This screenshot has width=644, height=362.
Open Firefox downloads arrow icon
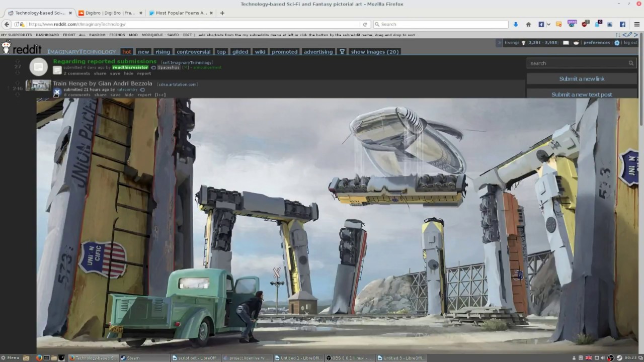coord(516,24)
